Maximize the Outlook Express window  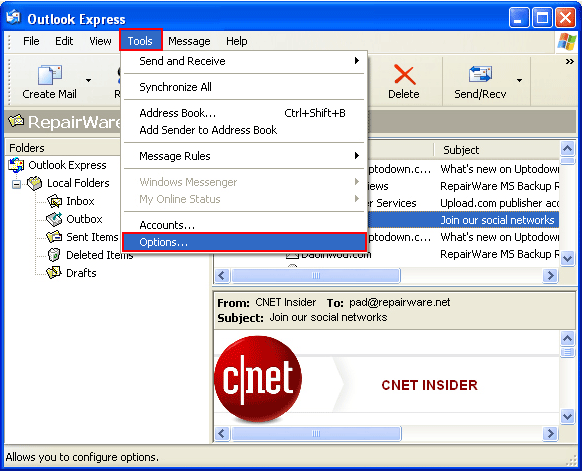point(542,17)
